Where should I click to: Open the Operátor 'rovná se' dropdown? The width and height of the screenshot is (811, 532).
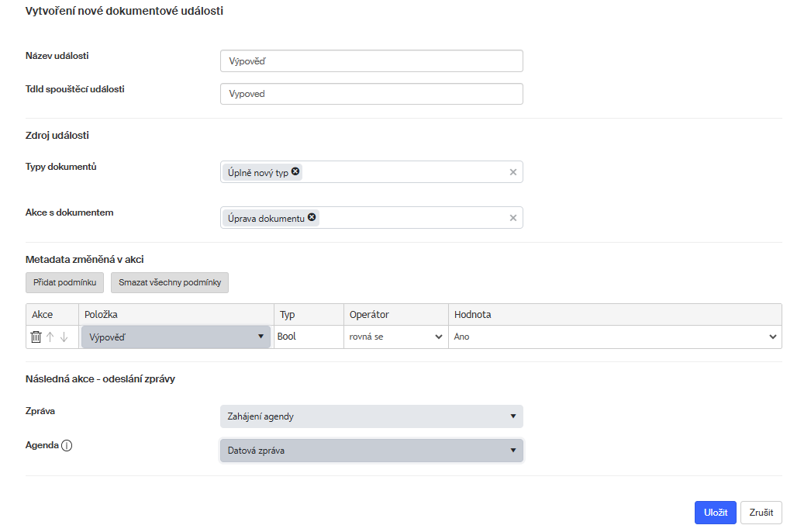coord(395,337)
